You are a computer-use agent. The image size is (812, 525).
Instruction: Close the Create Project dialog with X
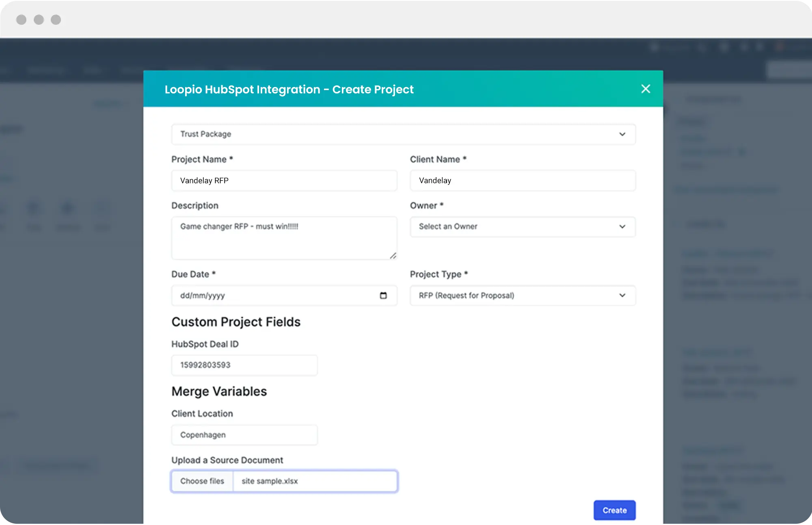click(x=646, y=89)
